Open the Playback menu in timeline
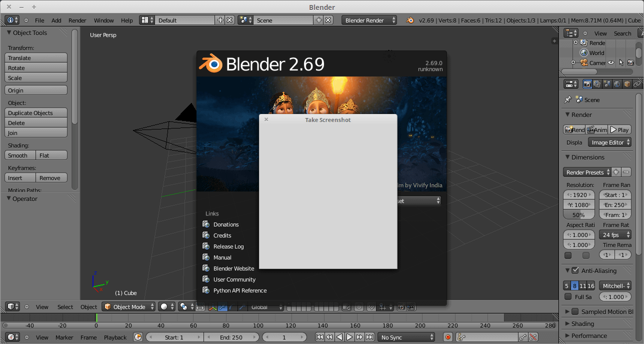Viewport: 644px width, 344px height. point(115,337)
